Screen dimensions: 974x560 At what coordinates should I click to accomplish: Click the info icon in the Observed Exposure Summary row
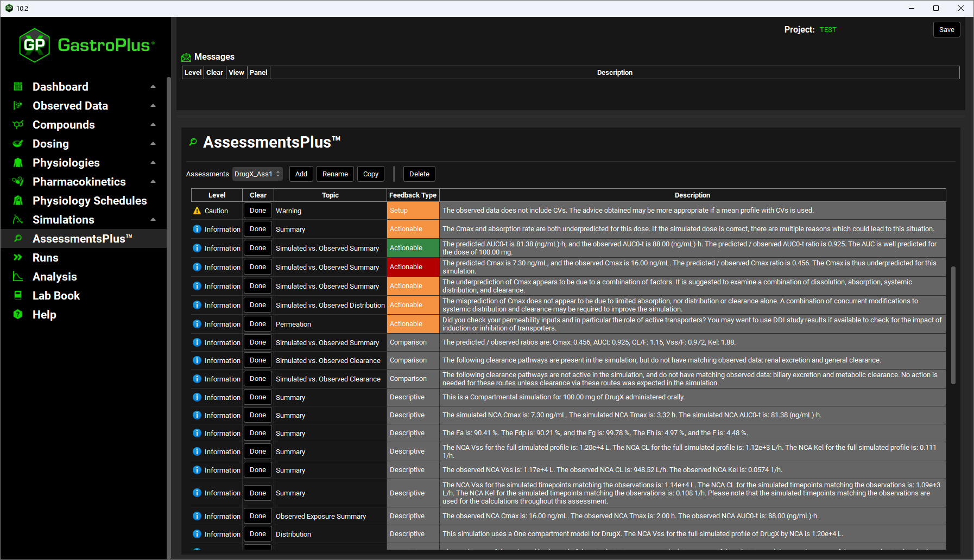(x=197, y=516)
